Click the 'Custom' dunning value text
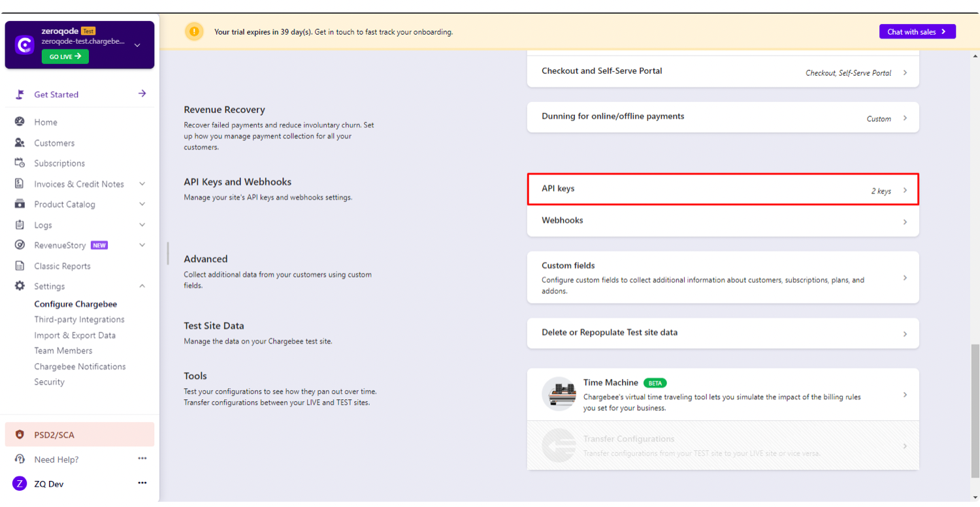980x507 pixels. (x=879, y=119)
